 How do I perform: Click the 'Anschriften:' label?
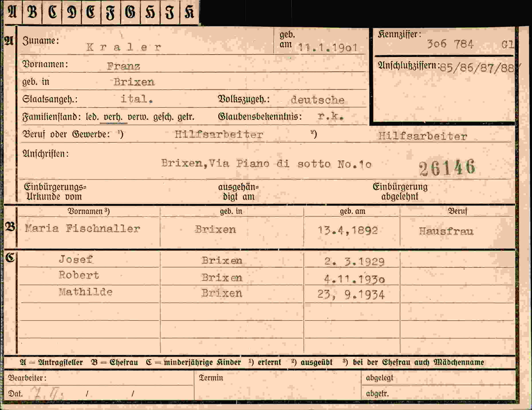point(45,154)
